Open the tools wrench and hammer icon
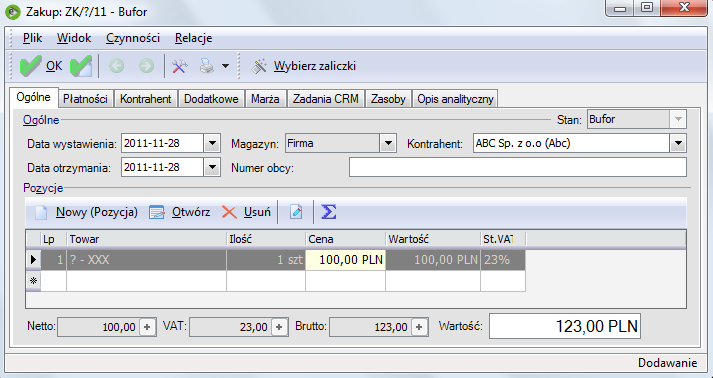The height and width of the screenshot is (378, 713). (180, 66)
